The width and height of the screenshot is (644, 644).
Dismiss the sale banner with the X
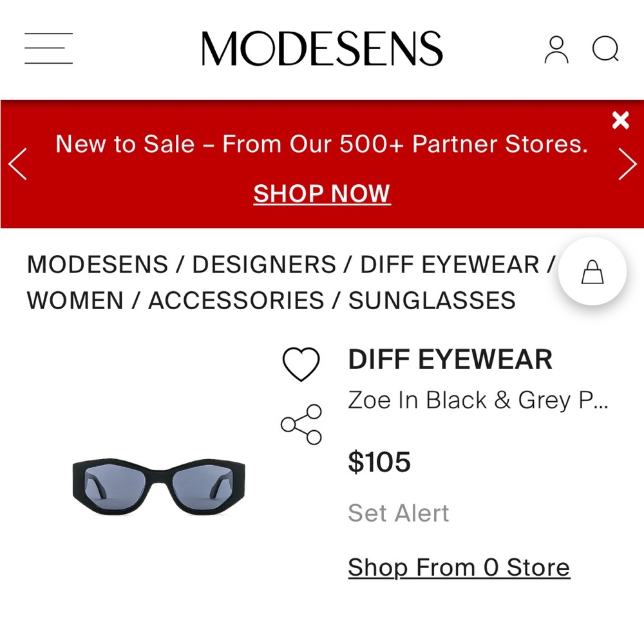621,120
